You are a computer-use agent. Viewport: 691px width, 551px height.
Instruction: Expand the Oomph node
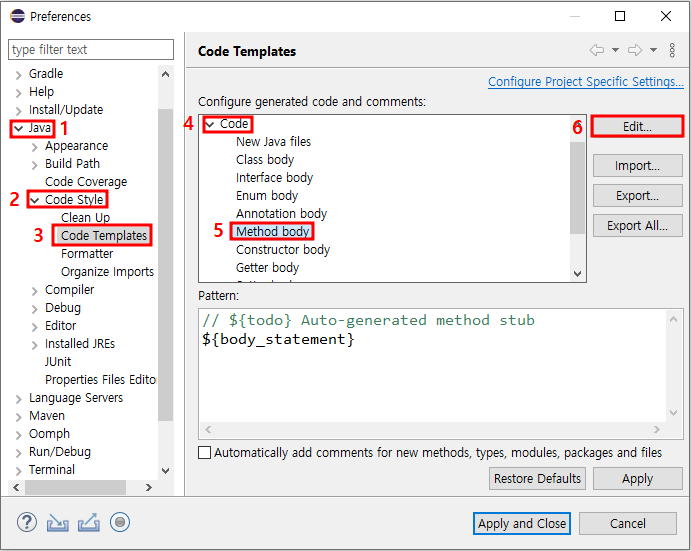click(x=19, y=435)
